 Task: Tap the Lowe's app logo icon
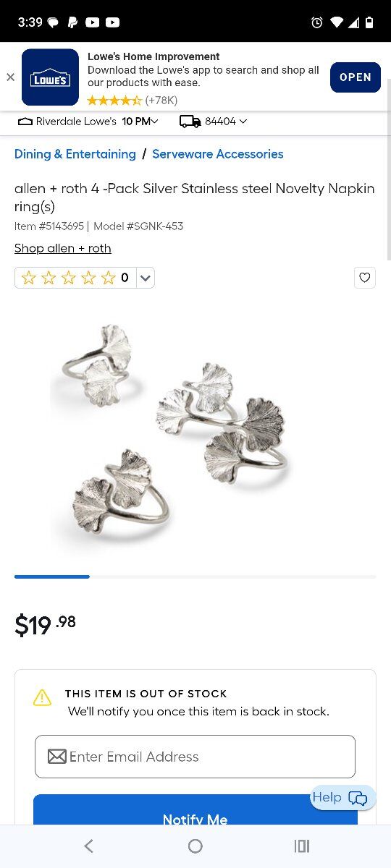coord(50,77)
